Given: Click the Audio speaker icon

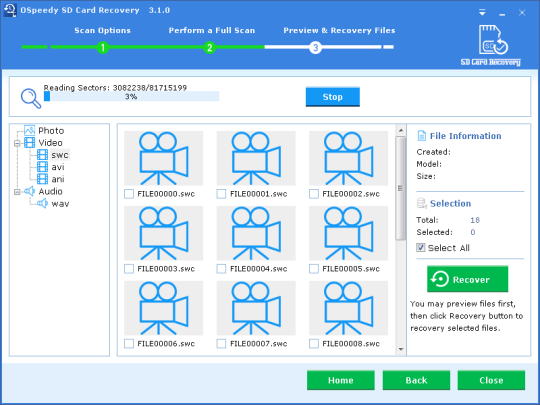Looking at the screenshot, I should (30, 191).
